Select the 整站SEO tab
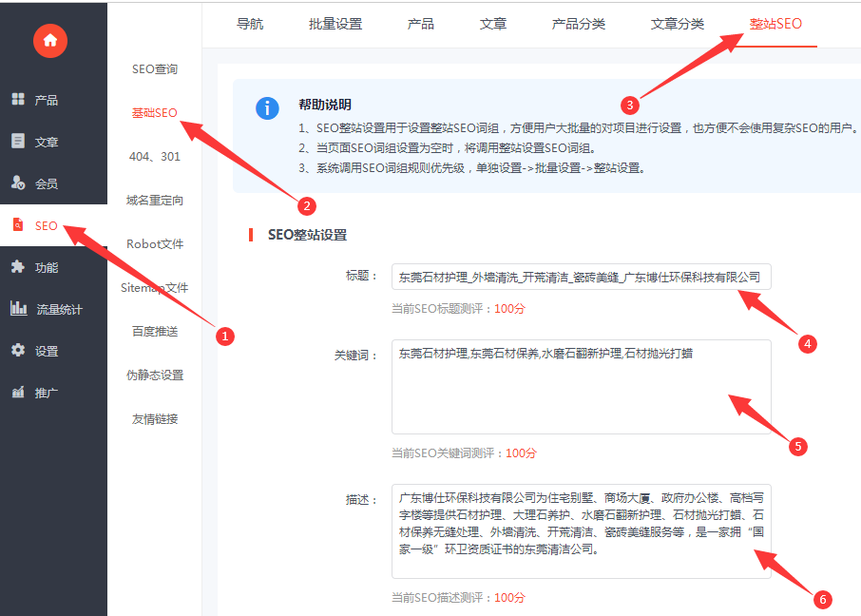 (x=775, y=24)
